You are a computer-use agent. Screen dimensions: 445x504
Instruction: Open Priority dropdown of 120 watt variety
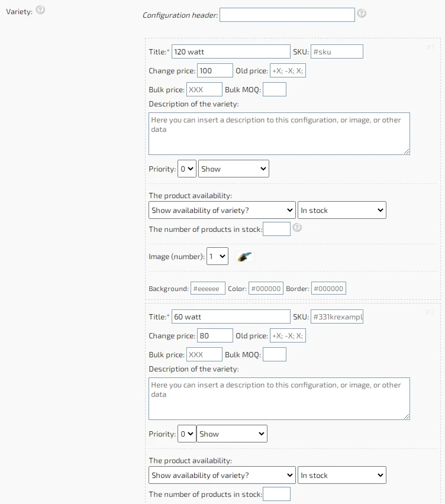pyautogui.click(x=187, y=169)
